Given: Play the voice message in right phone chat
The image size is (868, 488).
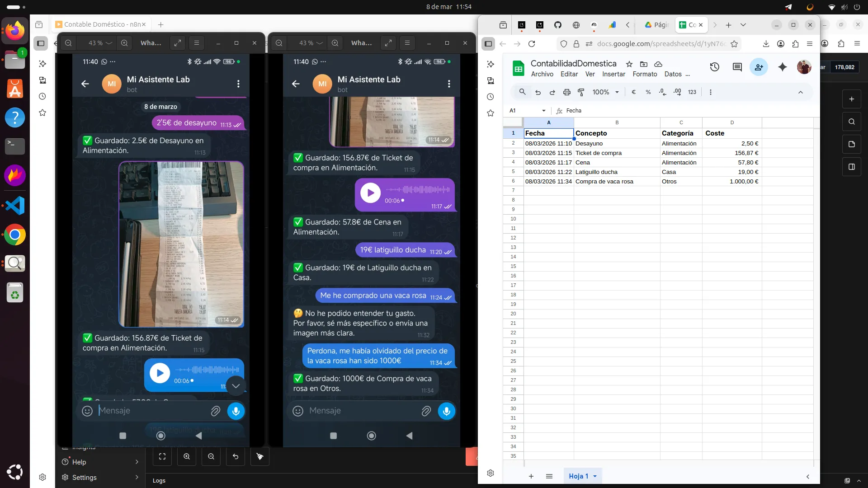Looking at the screenshot, I should point(370,193).
